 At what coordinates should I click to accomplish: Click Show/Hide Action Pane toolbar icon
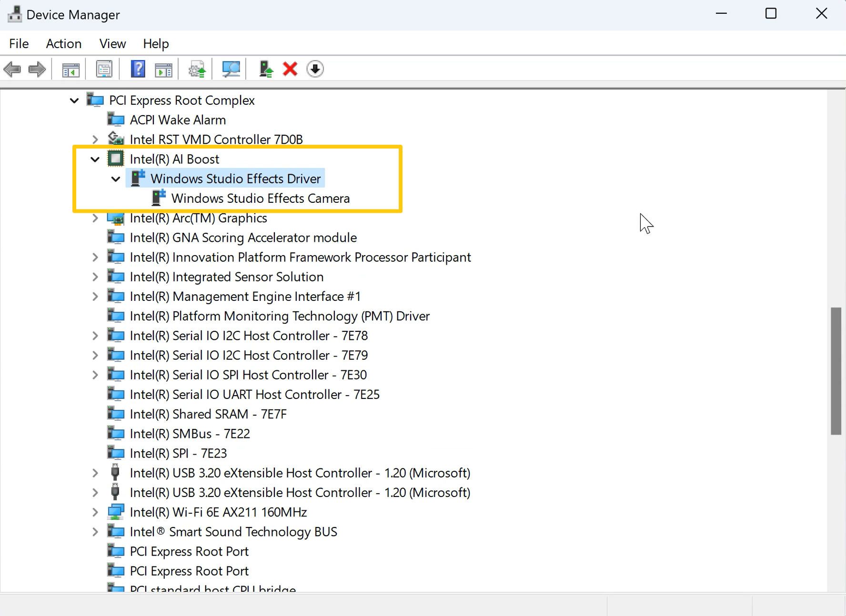[x=163, y=70]
